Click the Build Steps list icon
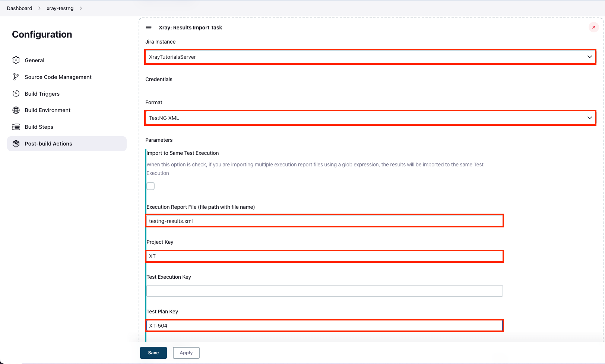This screenshot has height=364, width=605. point(16,127)
